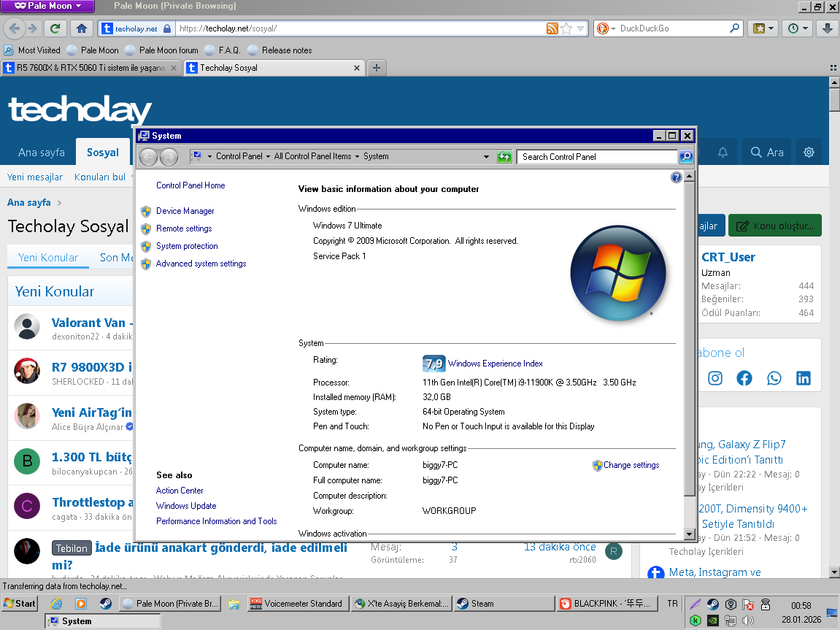
Task: Launch Internet Explorer from quick launch
Action: coord(56,604)
